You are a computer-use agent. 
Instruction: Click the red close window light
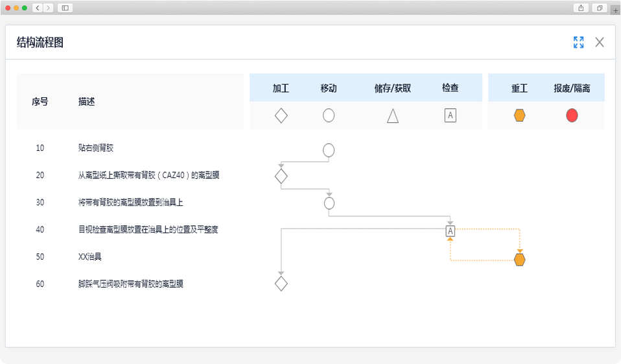pos(8,8)
